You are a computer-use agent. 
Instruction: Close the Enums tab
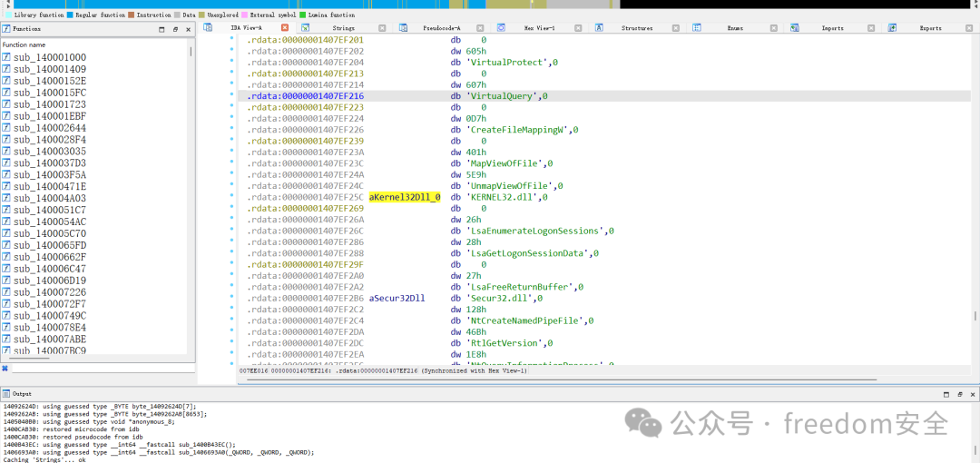[x=774, y=28]
